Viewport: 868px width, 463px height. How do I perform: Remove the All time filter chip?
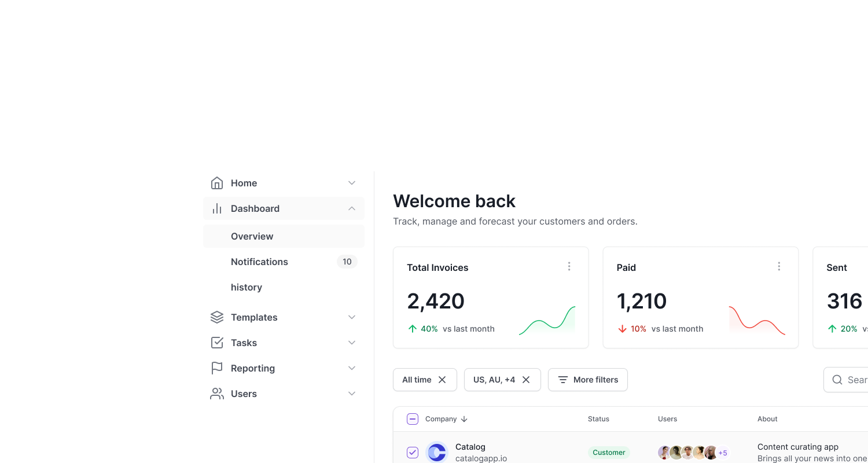[442, 379]
